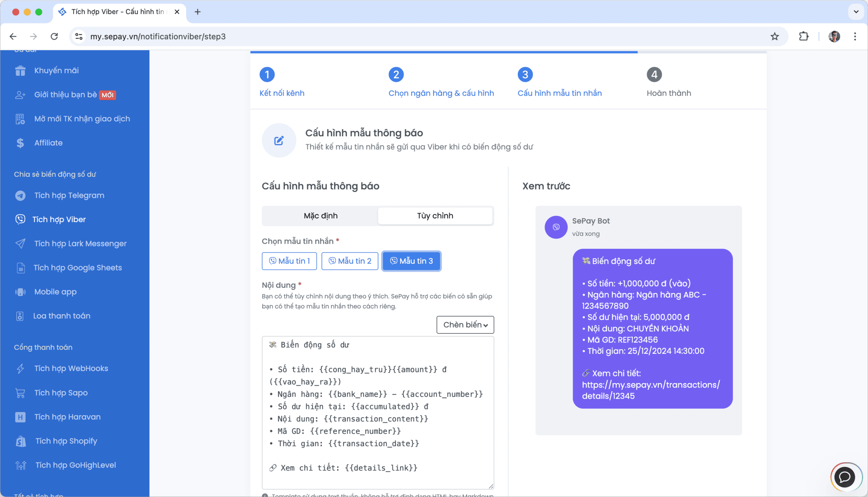
Task: Reload the page
Action: pyautogui.click(x=54, y=36)
